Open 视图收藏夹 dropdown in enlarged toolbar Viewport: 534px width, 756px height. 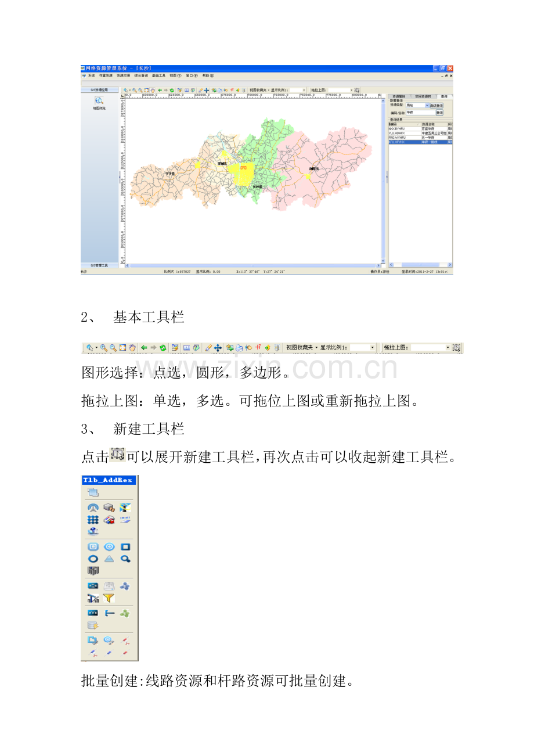click(x=302, y=348)
